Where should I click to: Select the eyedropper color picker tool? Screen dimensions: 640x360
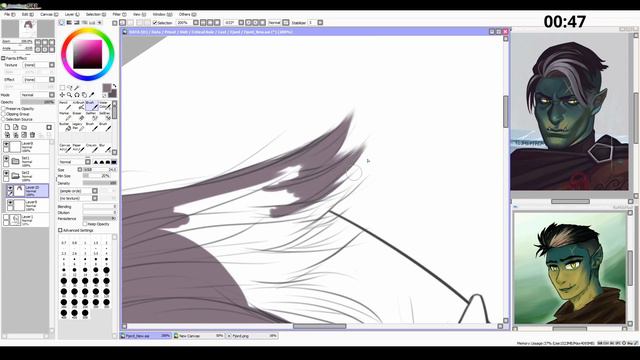click(x=92, y=95)
